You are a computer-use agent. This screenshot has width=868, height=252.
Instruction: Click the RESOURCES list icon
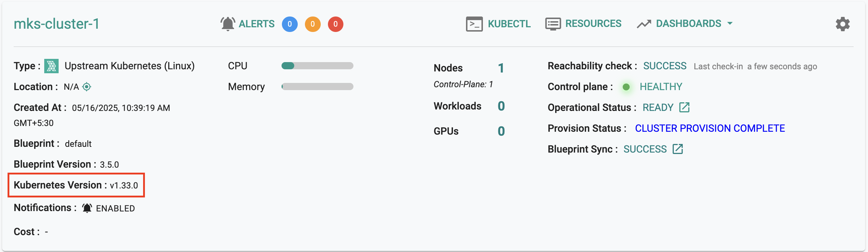coord(553,24)
